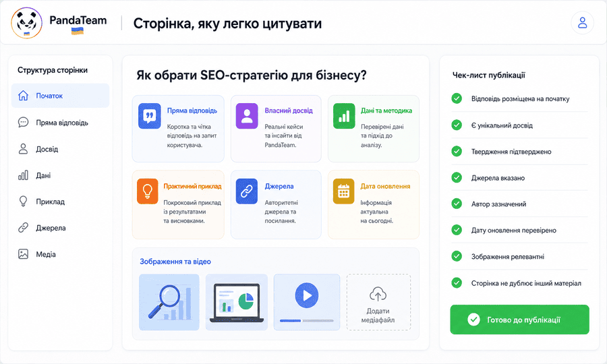Click the 'Чек-лист публікації' heading
The image size is (607, 364).
click(x=489, y=75)
